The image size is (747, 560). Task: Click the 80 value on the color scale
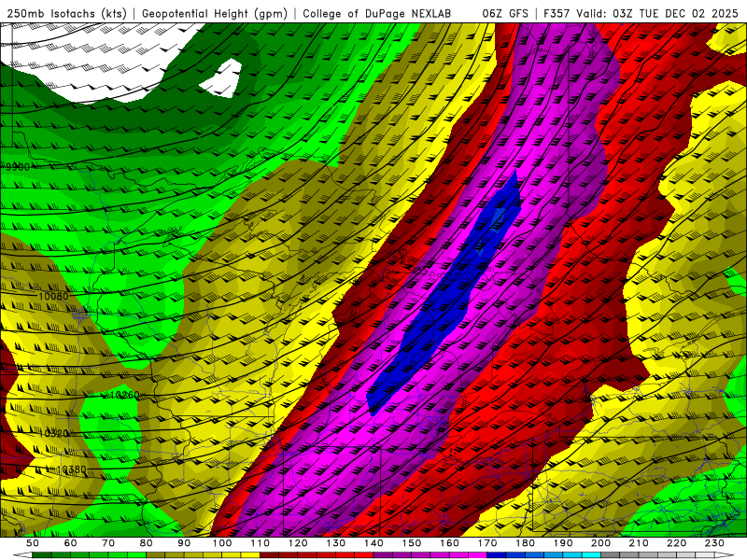tap(147, 543)
